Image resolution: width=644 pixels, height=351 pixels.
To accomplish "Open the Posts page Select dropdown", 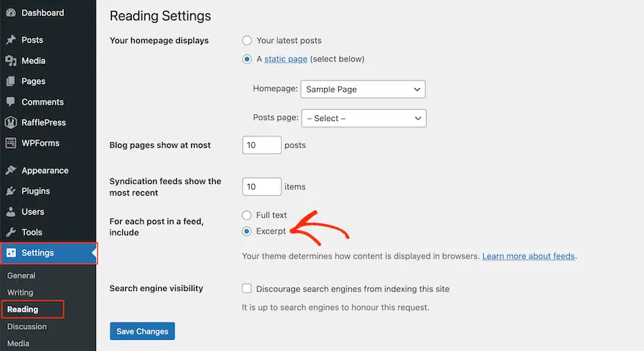I will tap(364, 118).
